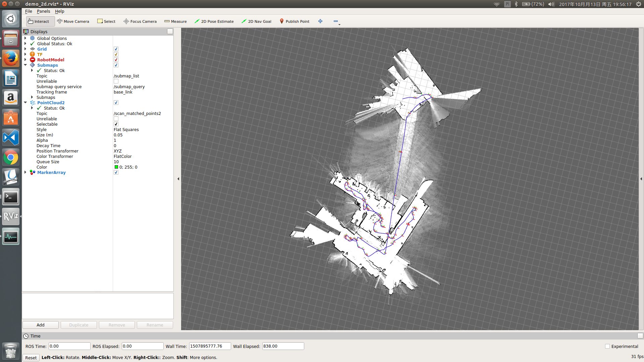The image size is (644, 362).
Task: Open the File menu
Action: click(28, 11)
